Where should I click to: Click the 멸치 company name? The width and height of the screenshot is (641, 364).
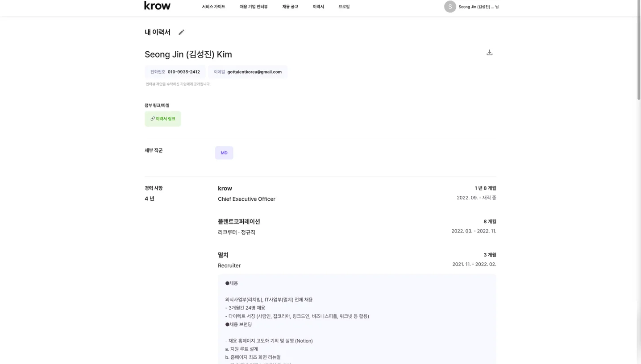223,255
